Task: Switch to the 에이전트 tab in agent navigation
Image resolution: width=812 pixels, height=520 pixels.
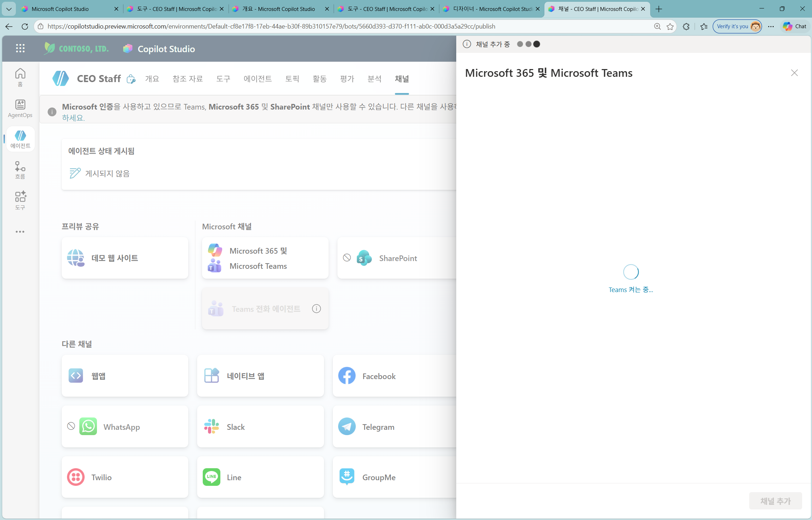Action: 258,79
